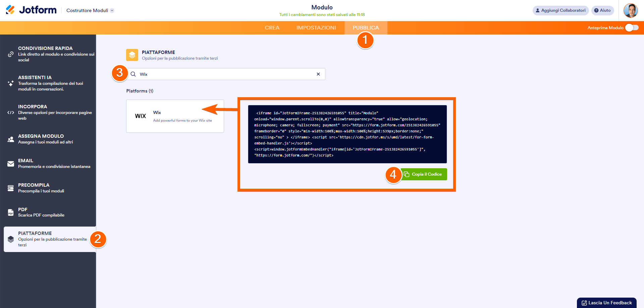Screen dimensions: 644x308
Task: Open the Aiuto help button
Action: (x=602, y=10)
